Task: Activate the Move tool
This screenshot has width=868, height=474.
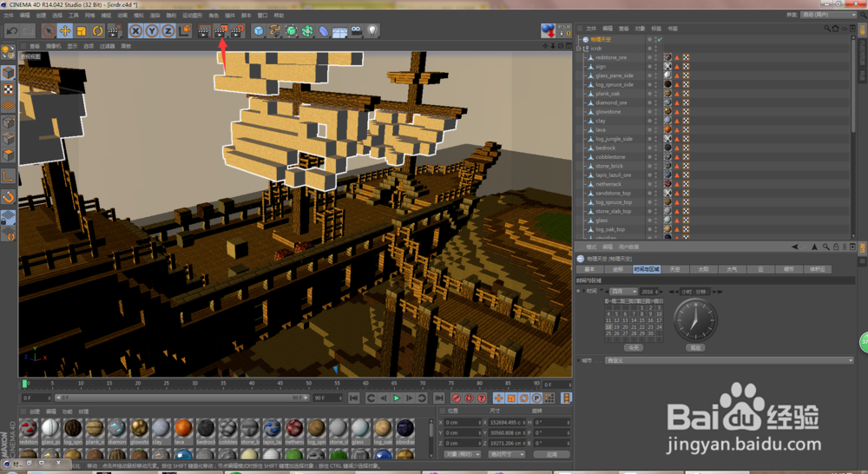Action: [x=65, y=31]
